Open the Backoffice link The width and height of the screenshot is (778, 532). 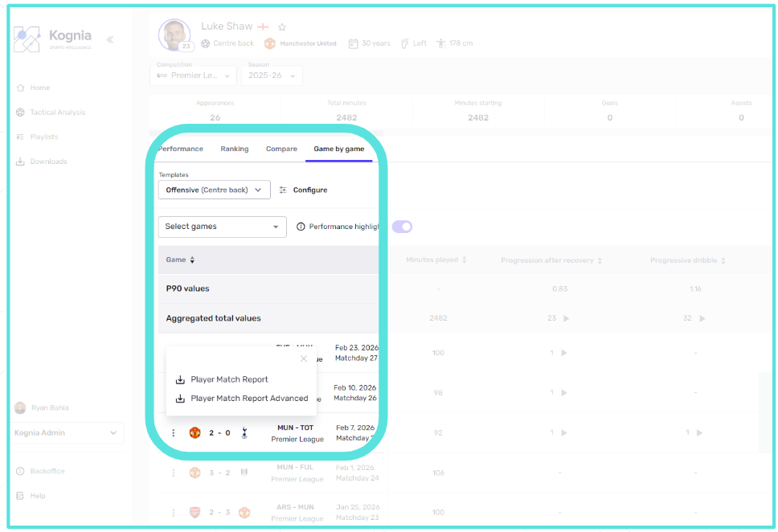tap(41, 471)
